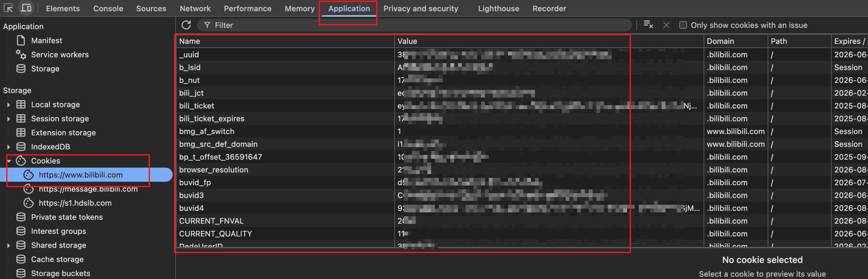Click the filter funnel icon
This screenshot has width=868, height=279.
point(207,25)
